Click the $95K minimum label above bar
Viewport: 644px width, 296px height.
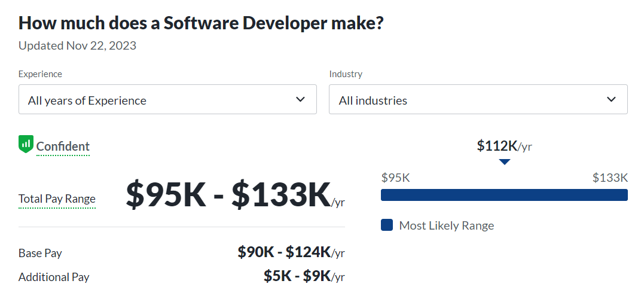(395, 178)
